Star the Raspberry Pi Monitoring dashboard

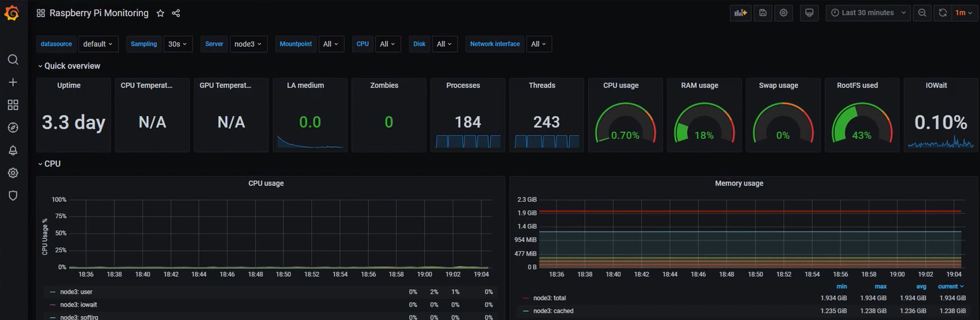point(160,13)
